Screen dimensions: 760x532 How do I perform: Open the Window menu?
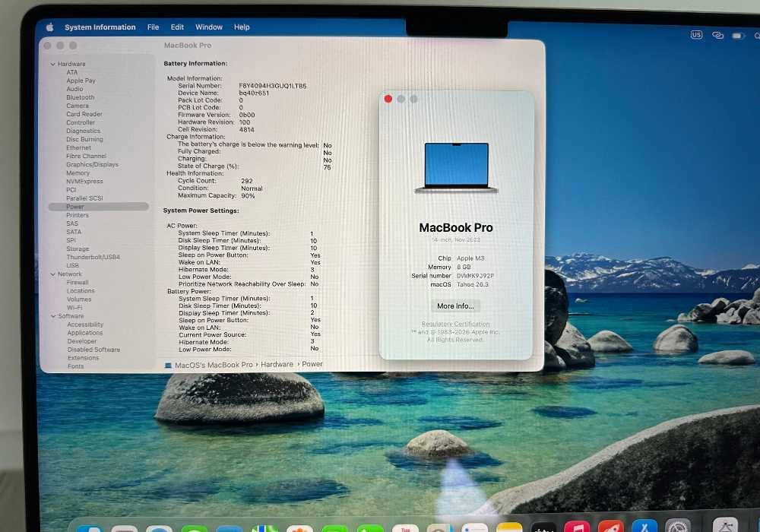[208, 27]
